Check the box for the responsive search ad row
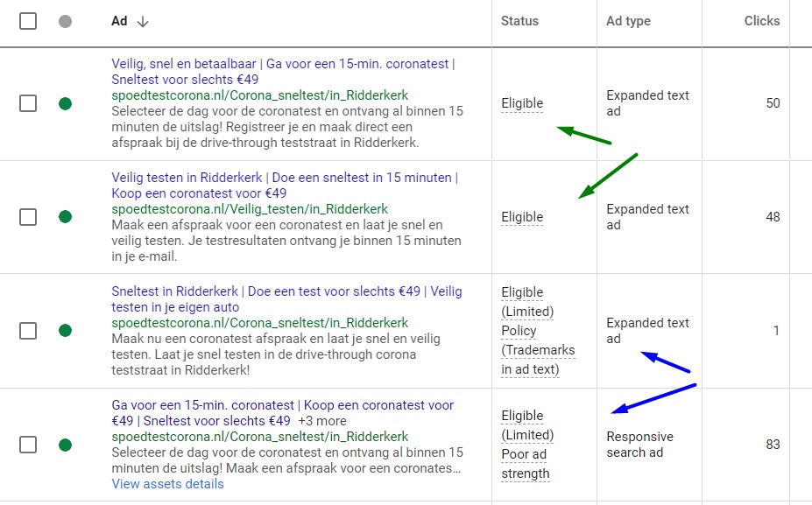Image resolution: width=812 pixels, height=505 pixels. point(28,445)
